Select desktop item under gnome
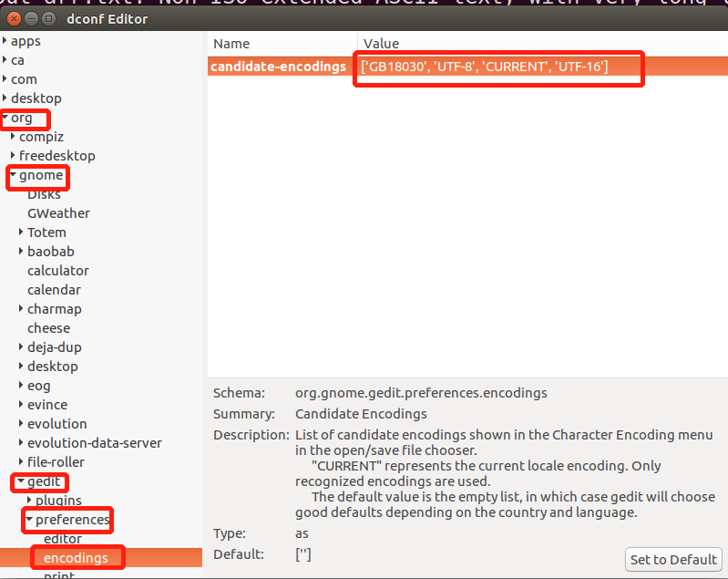Viewport: 728px width, 579px height. pos(53,367)
